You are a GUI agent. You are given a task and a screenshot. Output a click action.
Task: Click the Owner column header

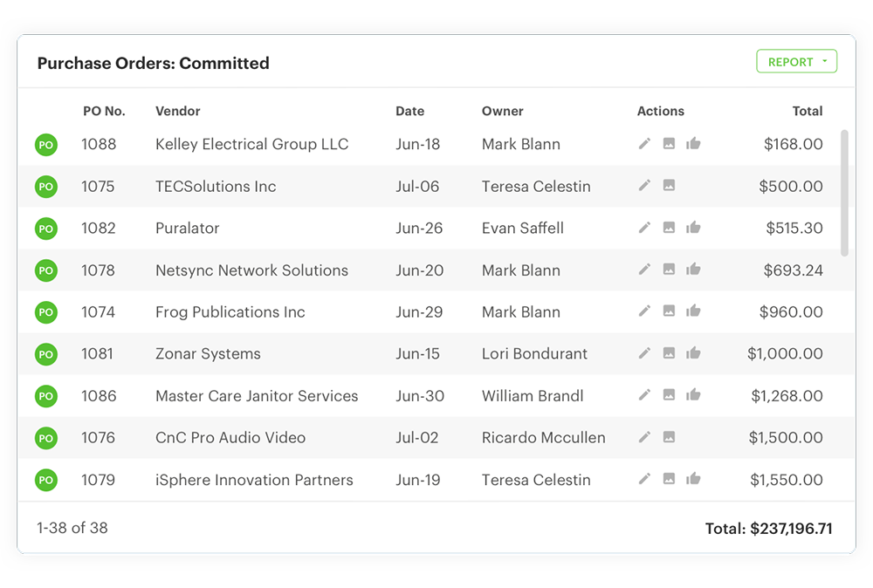pos(503,111)
